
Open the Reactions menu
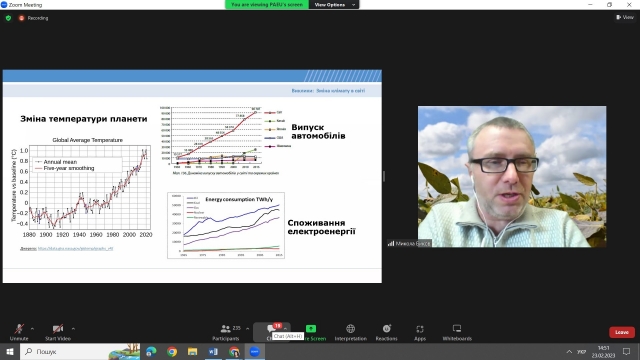tap(387, 332)
